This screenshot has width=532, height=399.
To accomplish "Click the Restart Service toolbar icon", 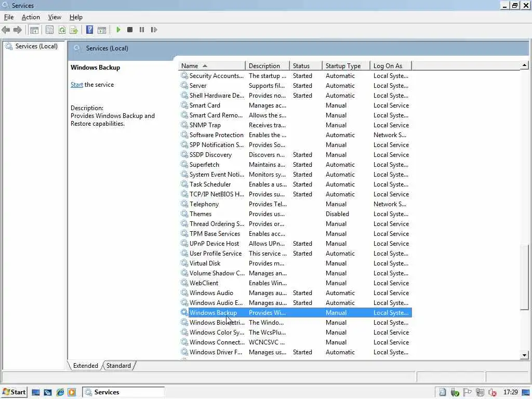I will click(154, 30).
